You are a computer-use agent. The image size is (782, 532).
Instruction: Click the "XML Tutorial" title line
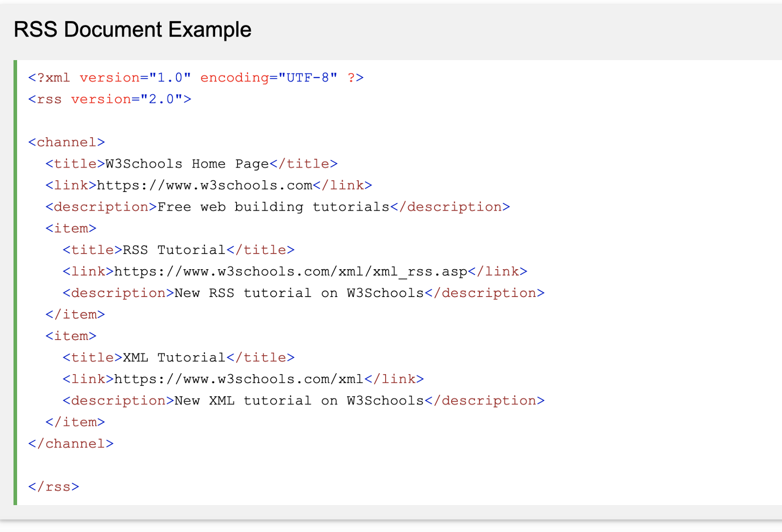179,358
